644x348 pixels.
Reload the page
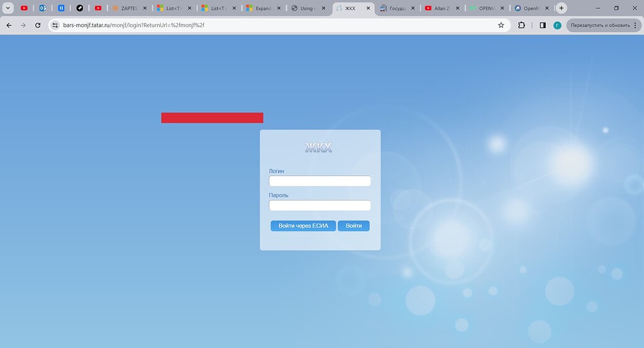(x=38, y=25)
